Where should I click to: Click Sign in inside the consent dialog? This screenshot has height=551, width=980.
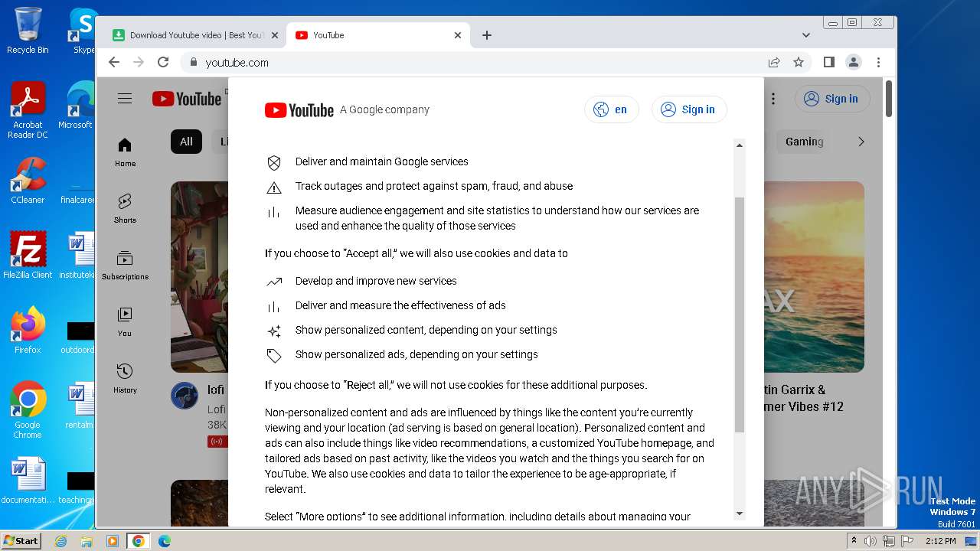click(x=689, y=109)
